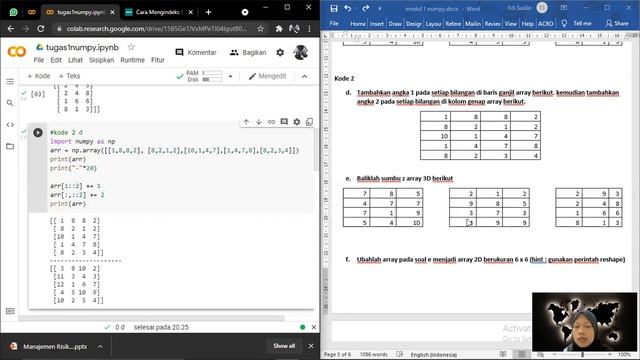640x360 pixels.
Task: Close the Colab bottom status bar
Action: coord(313,327)
